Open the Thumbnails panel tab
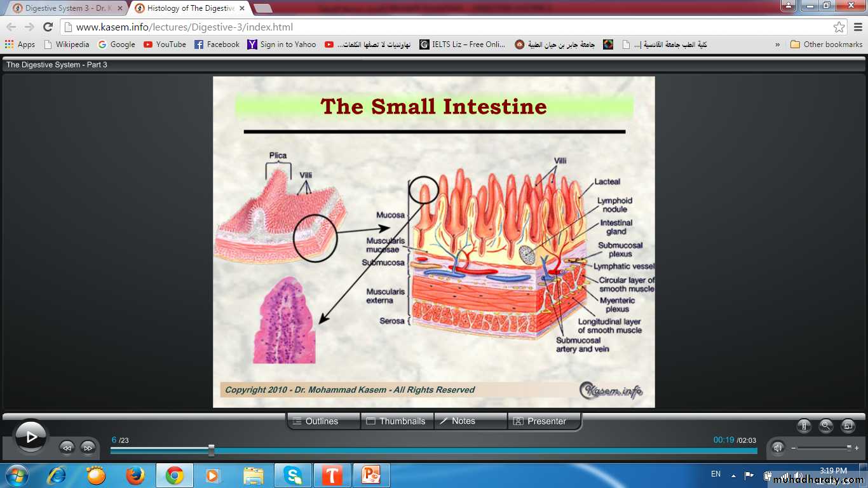868x488 pixels. [397, 421]
